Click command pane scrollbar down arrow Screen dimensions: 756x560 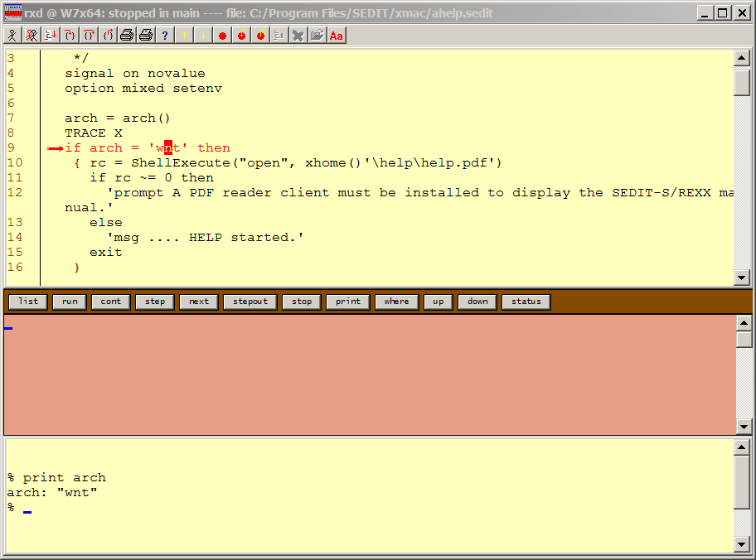742,544
